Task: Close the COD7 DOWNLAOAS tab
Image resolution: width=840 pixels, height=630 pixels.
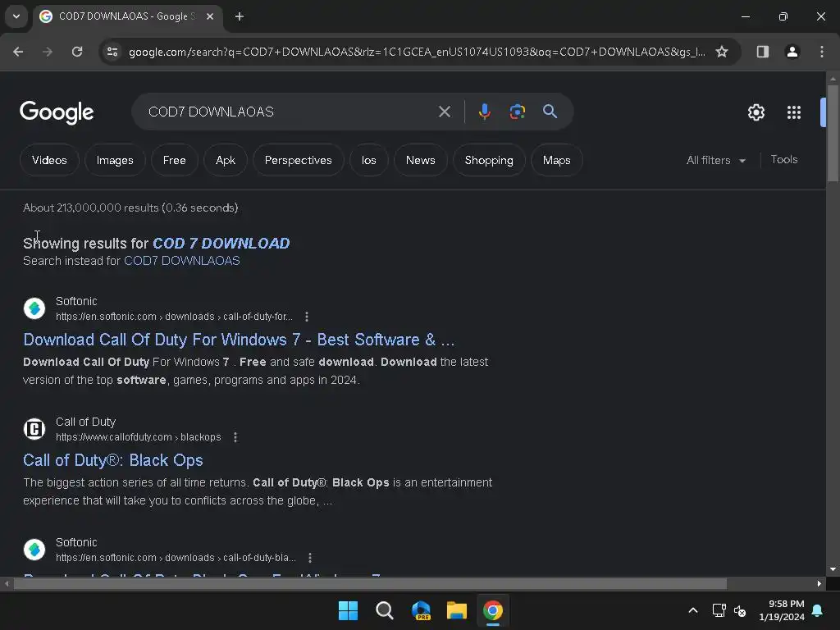Action: click(210, 16)
